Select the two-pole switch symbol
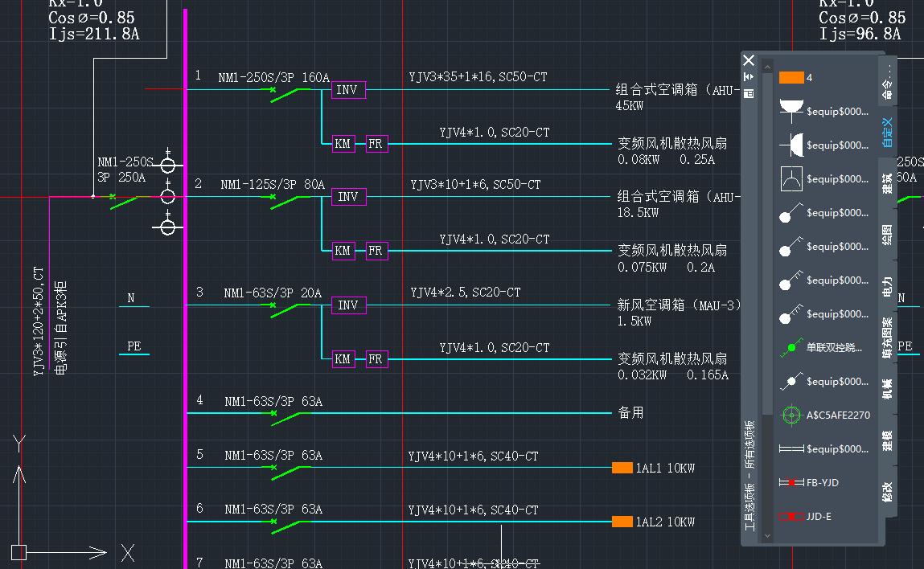This screenshot has height=569, width=924. tap(791, 246)
